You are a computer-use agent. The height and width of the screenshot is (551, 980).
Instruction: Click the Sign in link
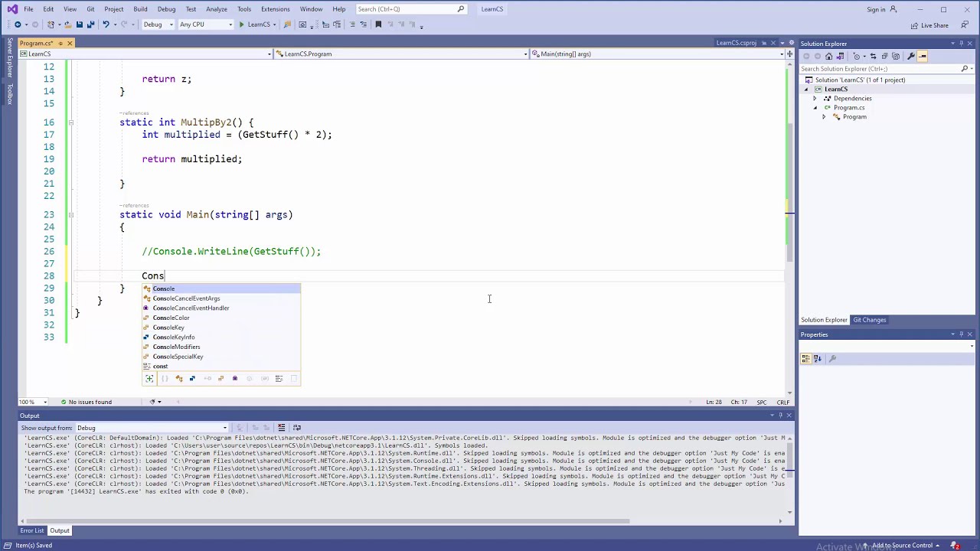tap(876, 9)
